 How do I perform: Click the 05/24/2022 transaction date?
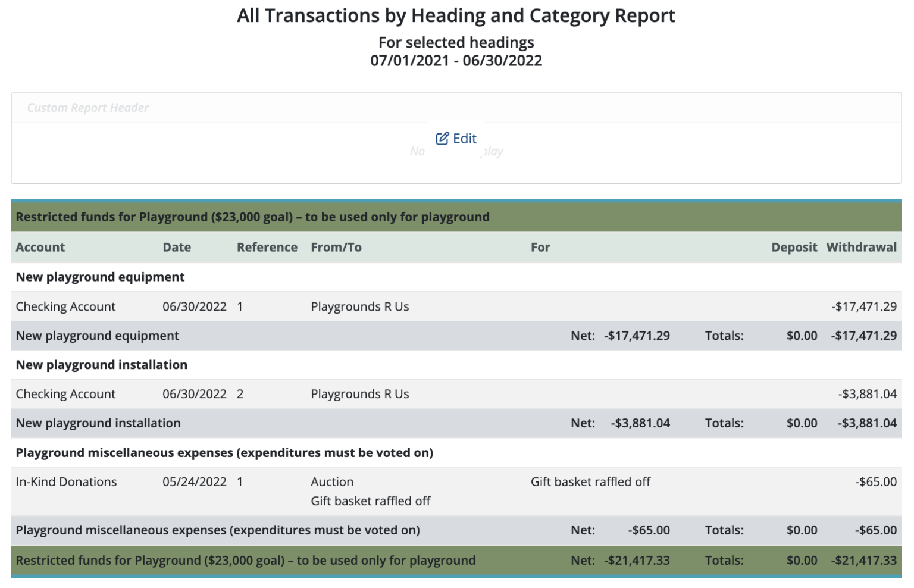tap(194, 482)
